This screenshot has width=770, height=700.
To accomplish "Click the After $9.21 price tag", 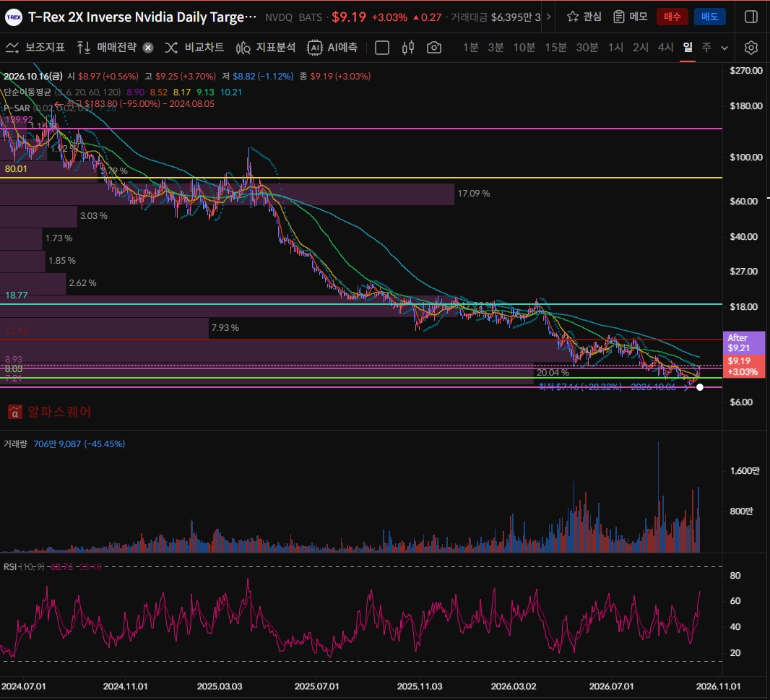I will tap(744, 343).
